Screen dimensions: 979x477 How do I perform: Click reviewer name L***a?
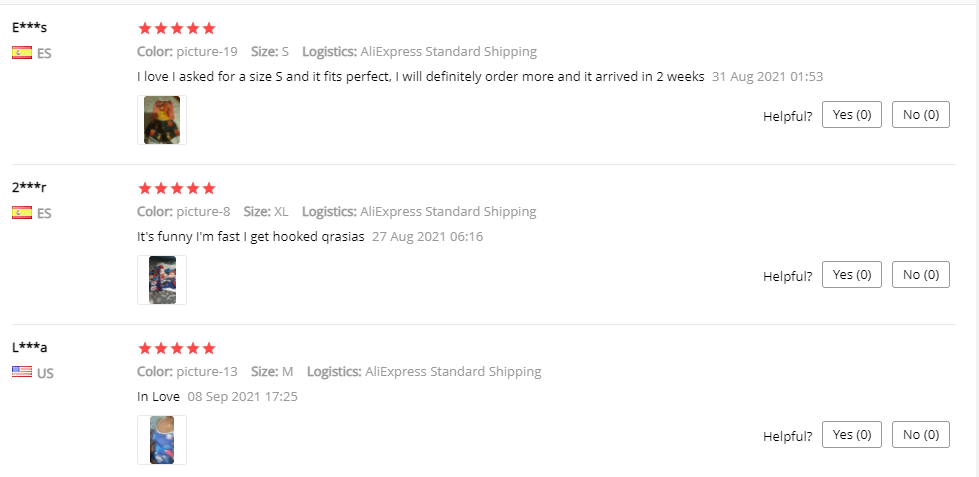(x=30, y=347)
